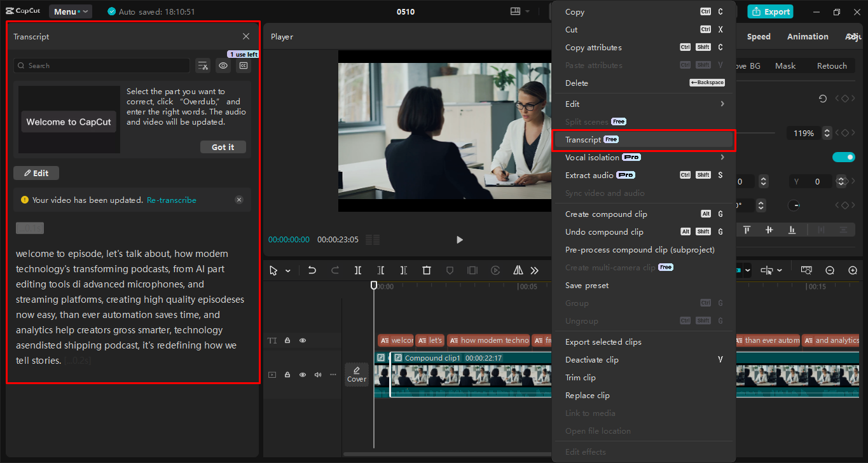Undo the last action in the timeline toolbar
This screenshot has height=463, width=868.
pos(312,270)
